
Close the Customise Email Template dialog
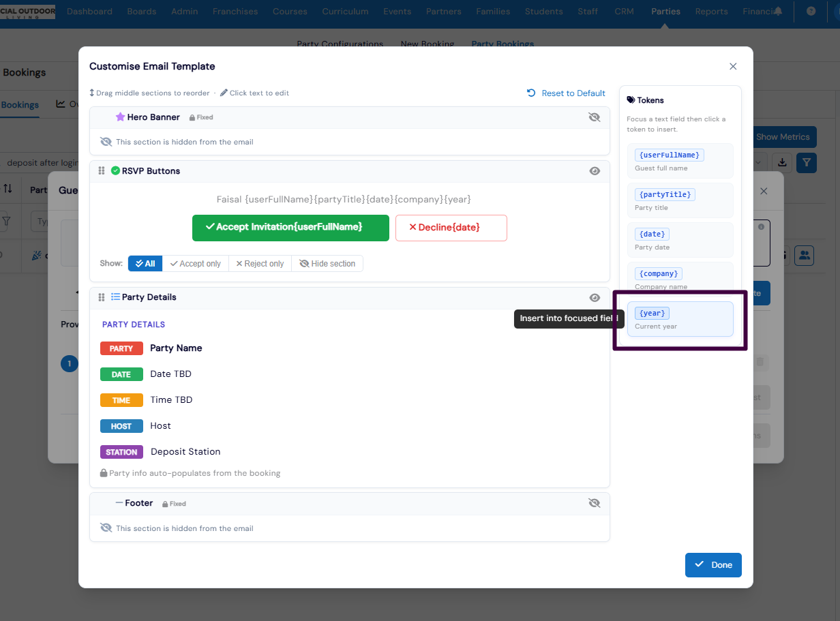point(733,66)
